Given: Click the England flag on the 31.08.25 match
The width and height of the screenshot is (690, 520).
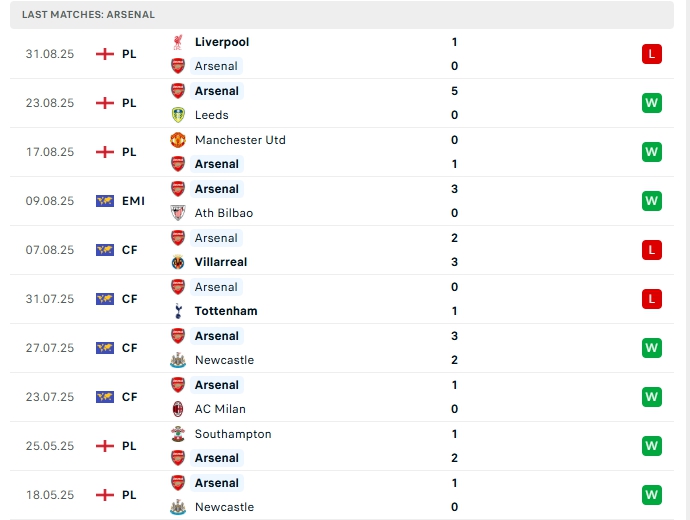Looking at the screenshot, I should 104,54.
